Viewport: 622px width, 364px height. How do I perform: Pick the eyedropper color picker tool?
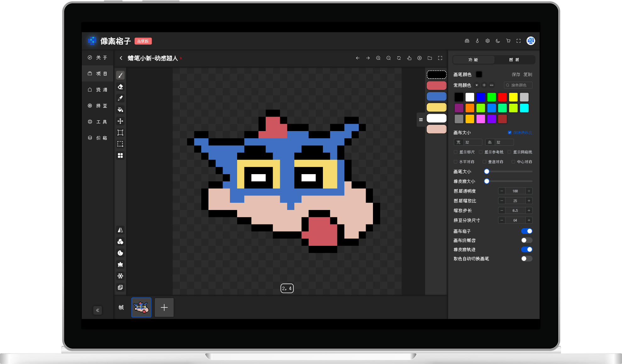tap(120, 98)
